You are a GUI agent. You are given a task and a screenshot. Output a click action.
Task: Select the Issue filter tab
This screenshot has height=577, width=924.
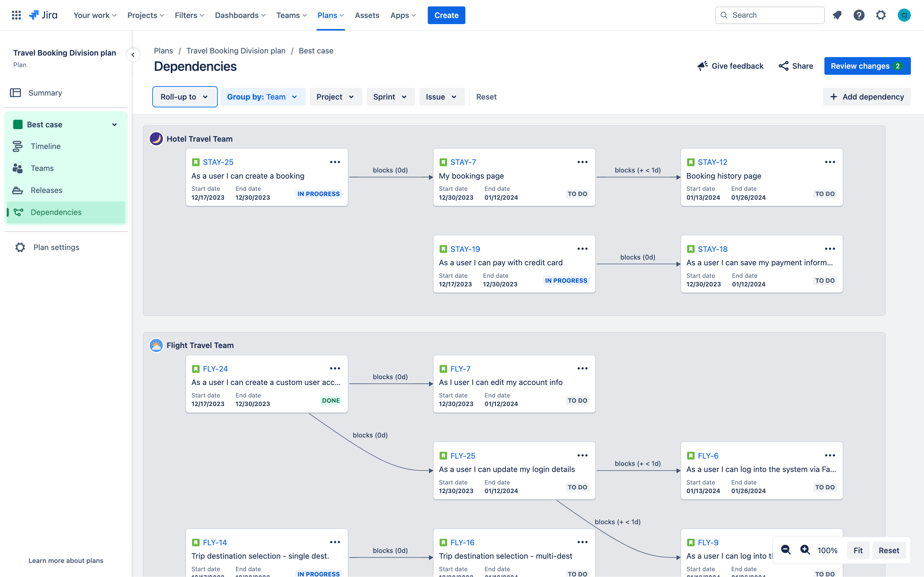[440, 97]
